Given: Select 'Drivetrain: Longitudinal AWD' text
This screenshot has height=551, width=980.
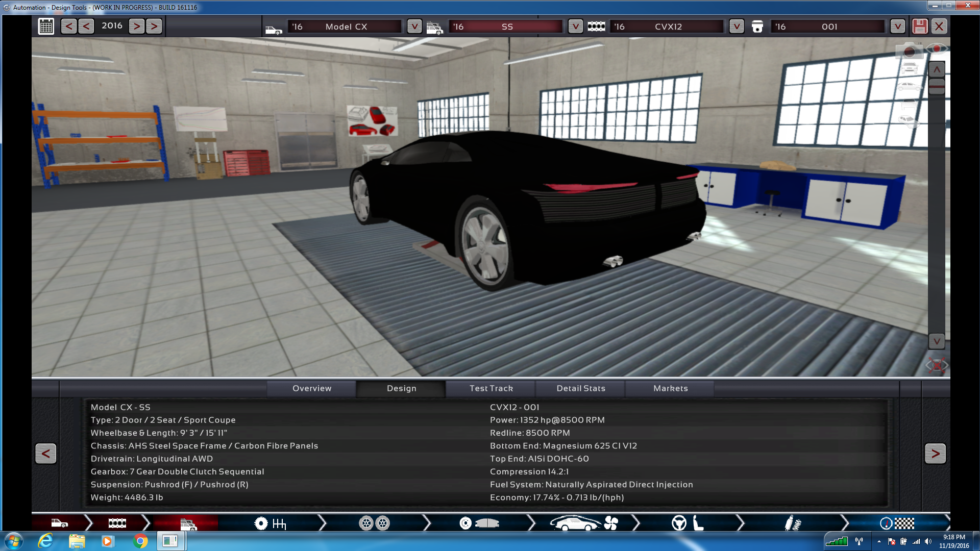Looking at the screenshot, I should point(152,459).
